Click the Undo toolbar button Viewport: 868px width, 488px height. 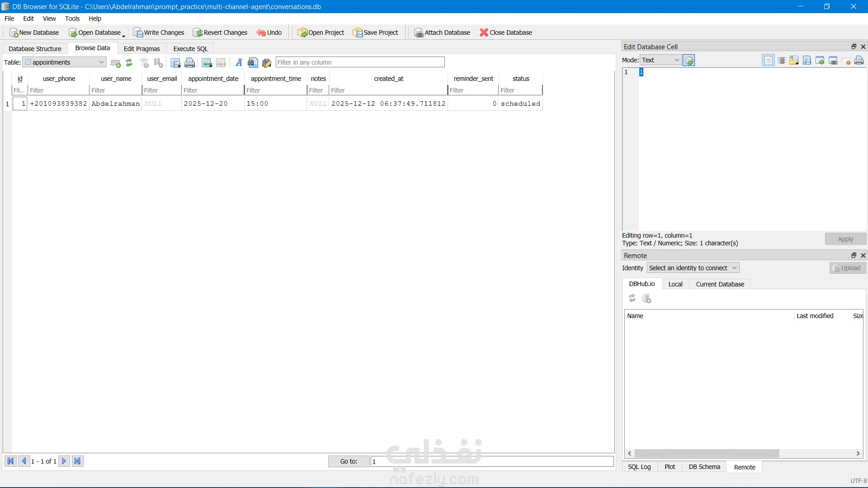click(269, 33)
